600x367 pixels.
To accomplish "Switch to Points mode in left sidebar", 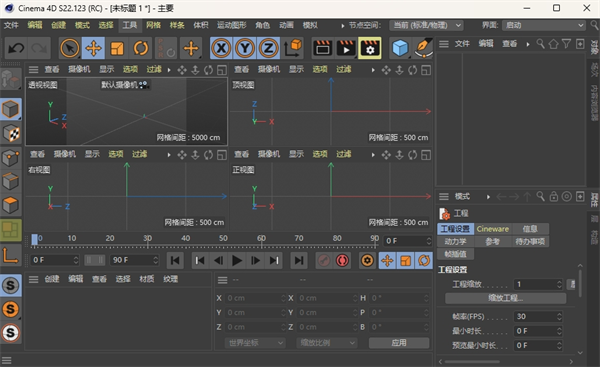I will coord(11,158).
